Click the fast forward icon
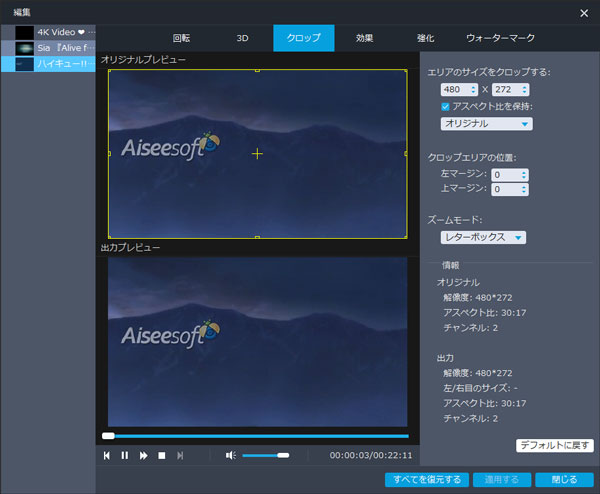The width and height of the screenshot is (600, 494). [143, 455]
